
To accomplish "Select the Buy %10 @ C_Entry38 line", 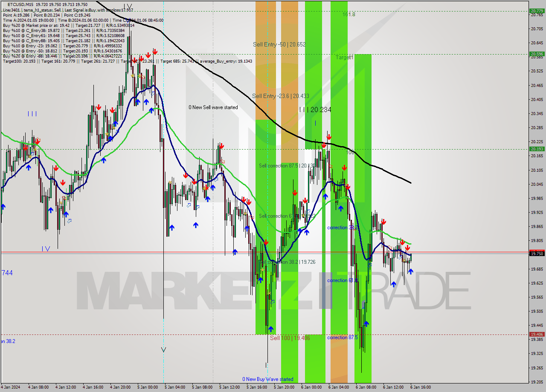I will tap(64, 30).
